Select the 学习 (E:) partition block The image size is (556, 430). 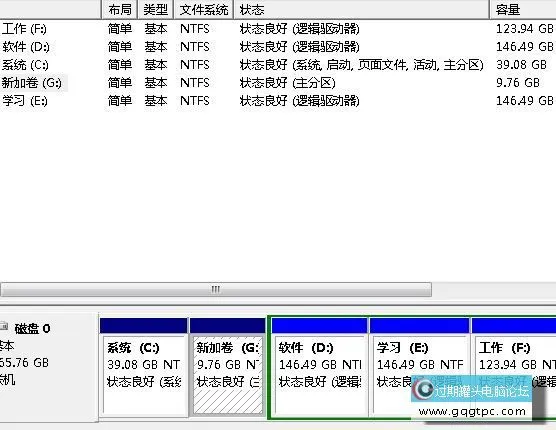pos(419,367)
